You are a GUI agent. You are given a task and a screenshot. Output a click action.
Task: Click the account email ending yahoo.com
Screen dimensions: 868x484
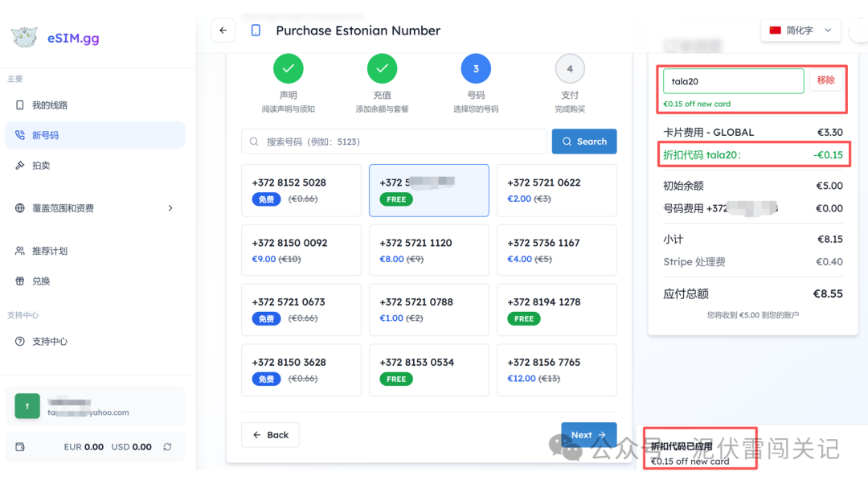coord(88,412)
